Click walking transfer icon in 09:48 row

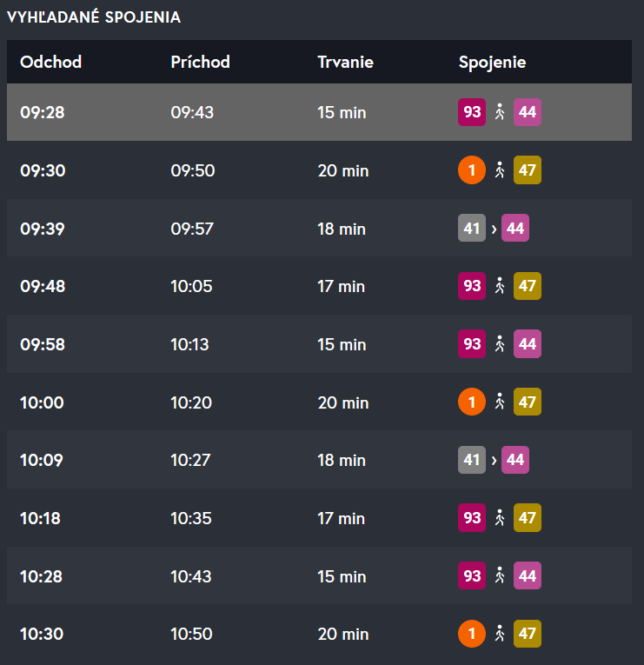point(500,286)
